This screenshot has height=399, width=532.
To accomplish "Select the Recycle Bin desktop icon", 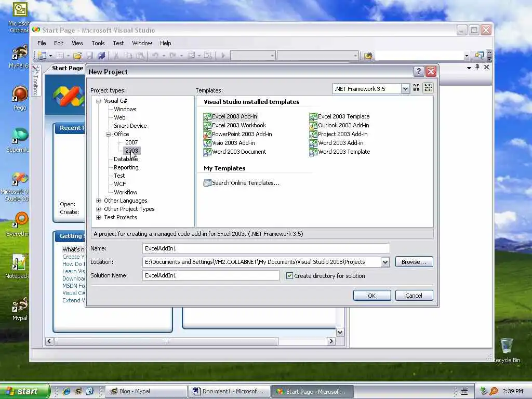I will click(507, 350).
